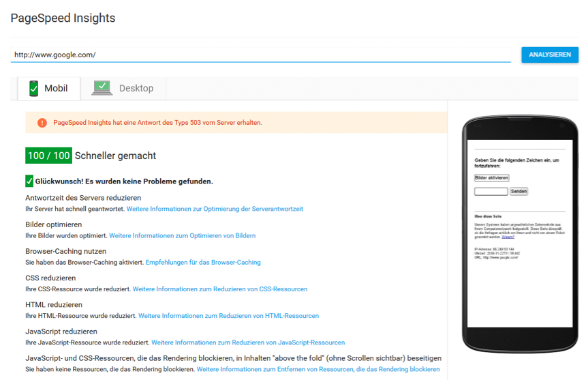Open link Weitere Informationen zum Optimieren von Bildern

pos(182,236)
